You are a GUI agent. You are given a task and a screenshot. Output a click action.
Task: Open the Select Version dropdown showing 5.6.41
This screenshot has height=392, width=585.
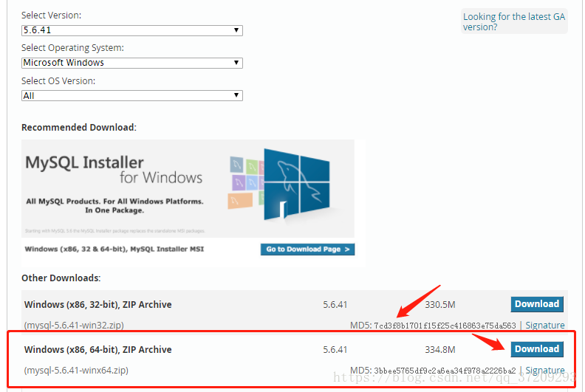click(132, 30)
